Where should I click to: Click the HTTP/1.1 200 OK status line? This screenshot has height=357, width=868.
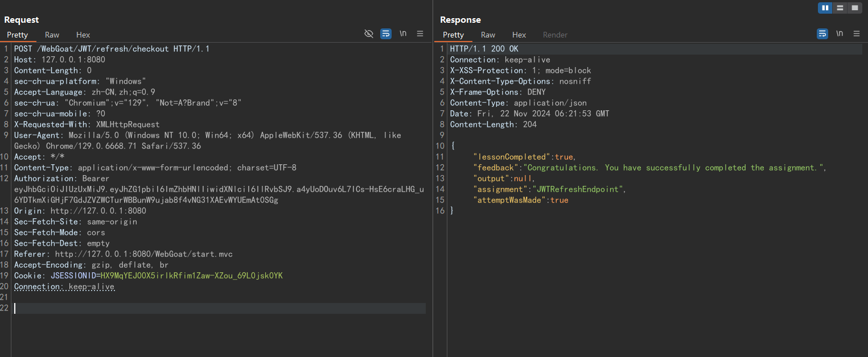coord(484,49)
